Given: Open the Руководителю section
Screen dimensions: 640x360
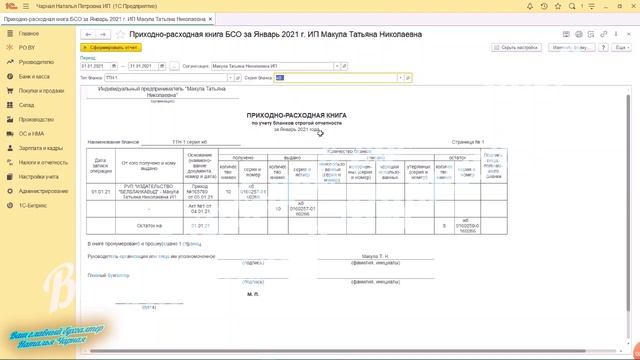Looking at the screenshot, I should [36, 62].
